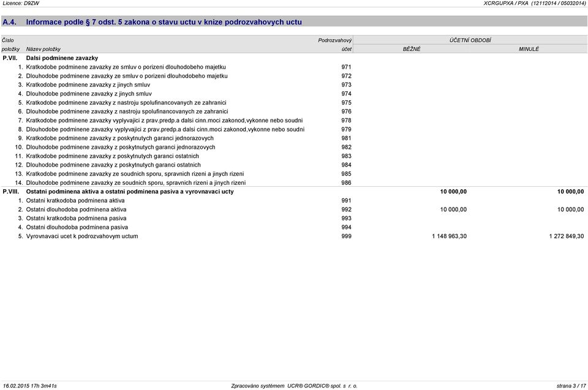This screenshot has width=588, height=390.
Task: Click account number 974
Action: pyautogui.click(x=346, y=94)
